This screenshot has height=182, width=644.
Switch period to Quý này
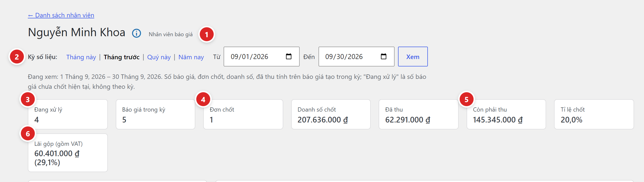[x=159, y=57]
